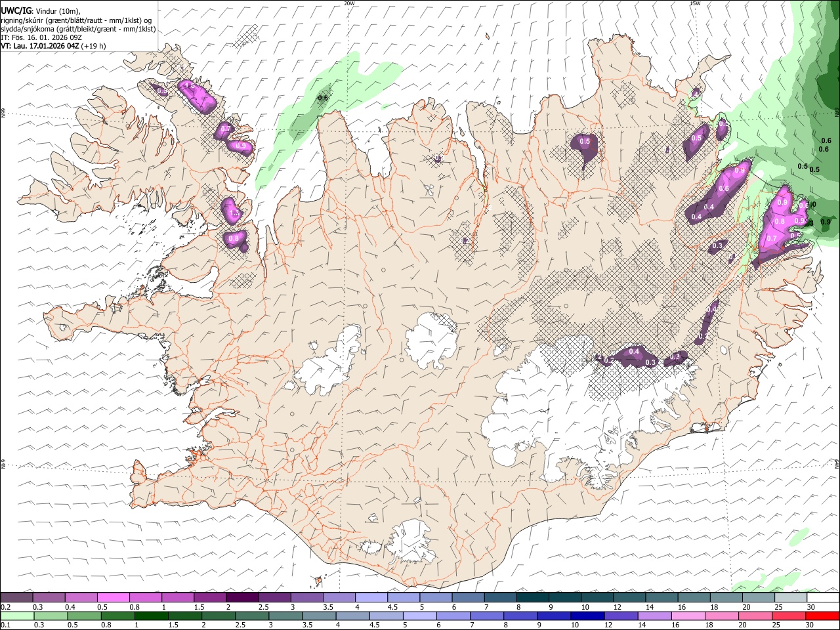Click the 0.2 label on the snow scale
The width and height of the screenshot is (840, 630).
click(6, 607)
